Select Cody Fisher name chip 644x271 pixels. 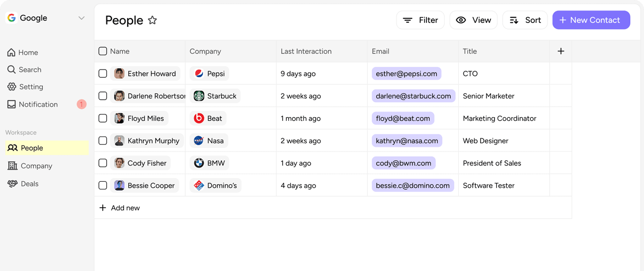point(141,163)
